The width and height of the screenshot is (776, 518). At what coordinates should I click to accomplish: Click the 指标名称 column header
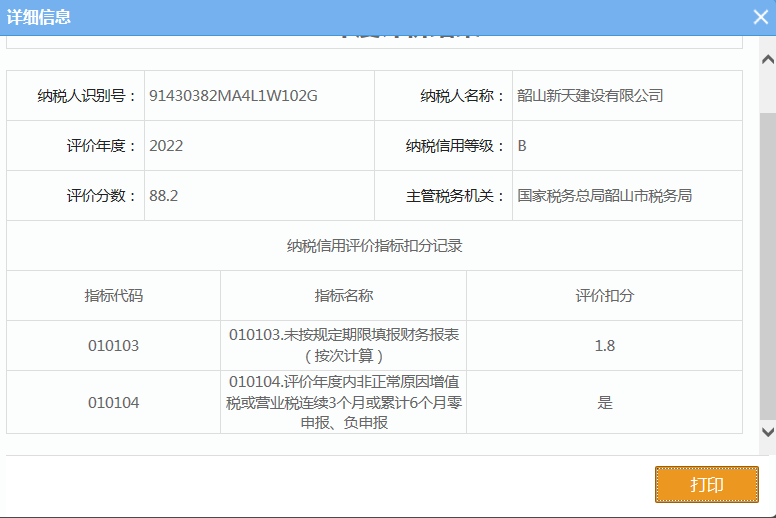pos(343,296)
